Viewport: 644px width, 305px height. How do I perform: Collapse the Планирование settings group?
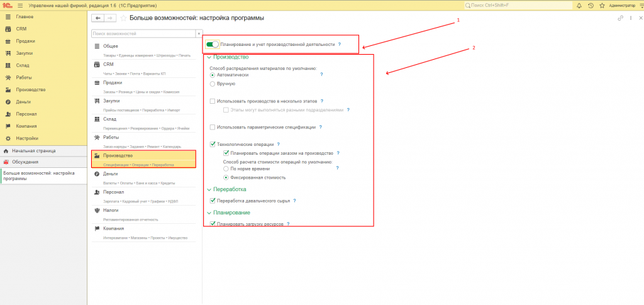pyautogui.click(x=209, y=213)
